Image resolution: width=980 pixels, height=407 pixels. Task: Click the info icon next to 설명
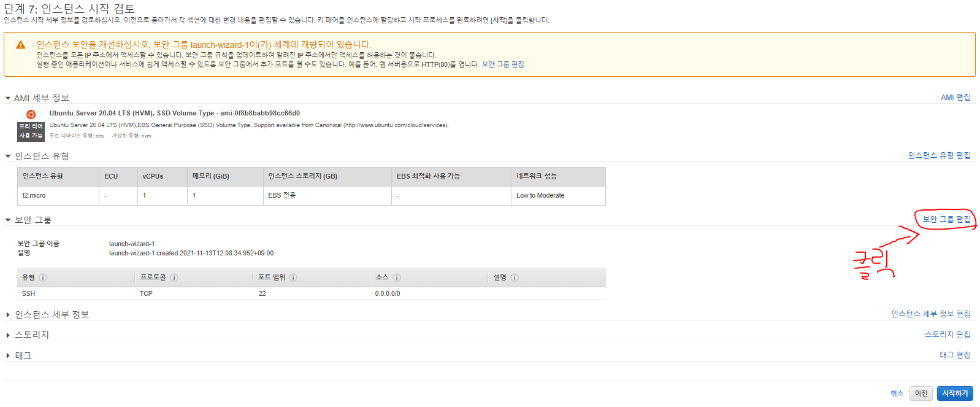tap(515, 277)
